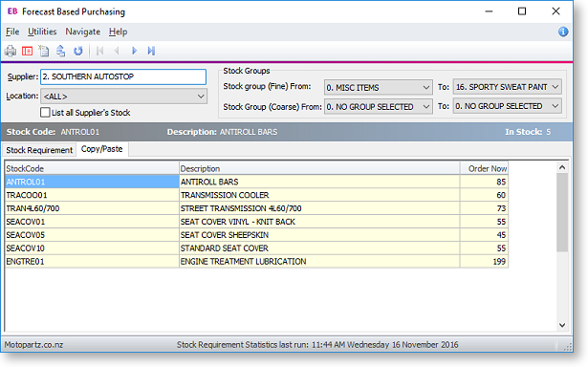The width and height of the screenshot is (588, 367).
Task: Switch to the Copy/Paste tab
Action: coord(102,149)
